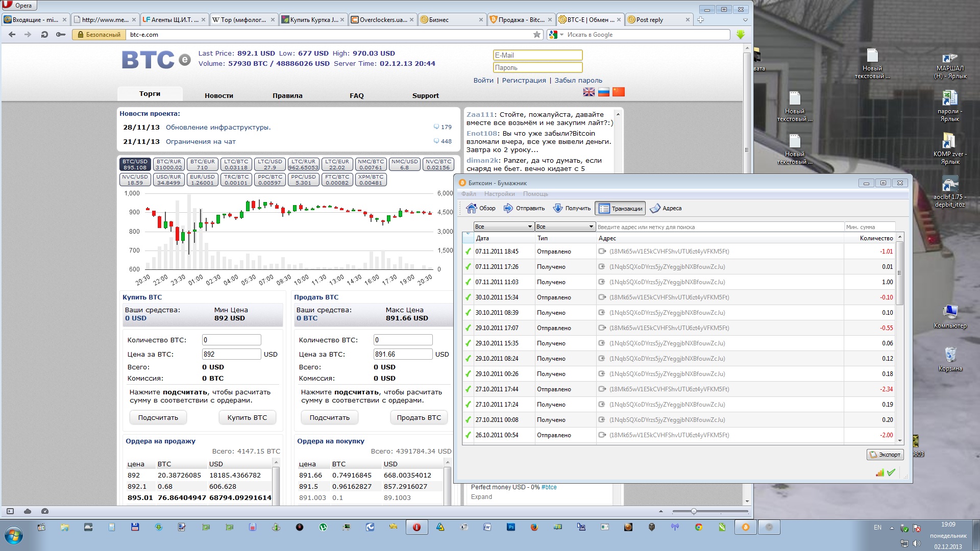
Task: Click the Регистрация link
Action: tap(524, 80)
